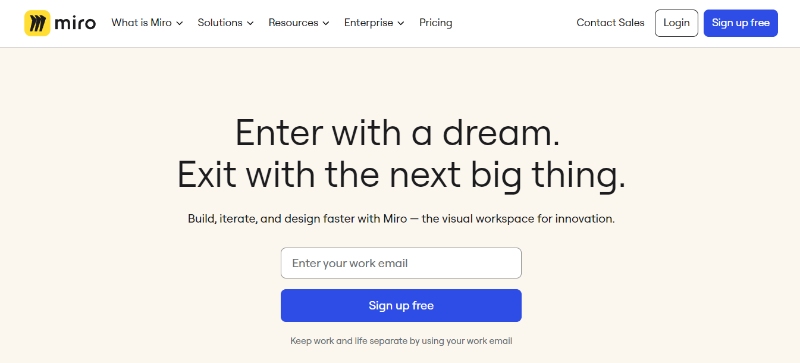Expand the chevron next to Solutions
800x363 pixels.
(x=250, y=23)
